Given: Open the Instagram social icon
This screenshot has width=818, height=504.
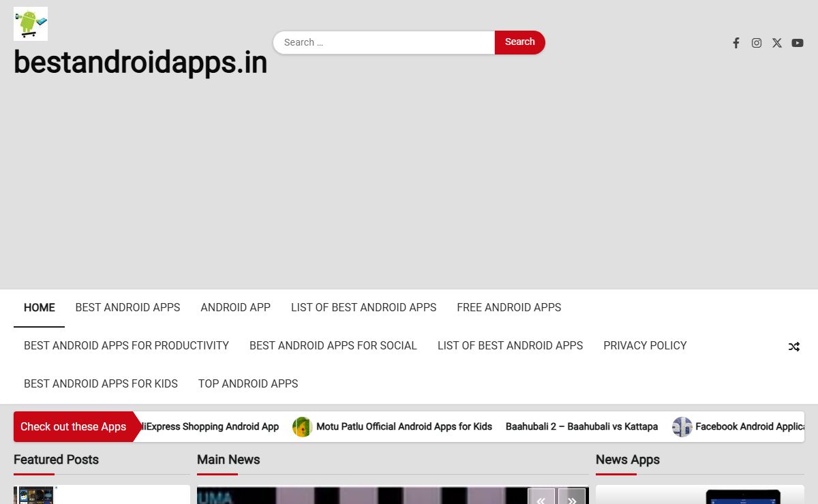Looking at the screenshot, I should coord(757,43).
